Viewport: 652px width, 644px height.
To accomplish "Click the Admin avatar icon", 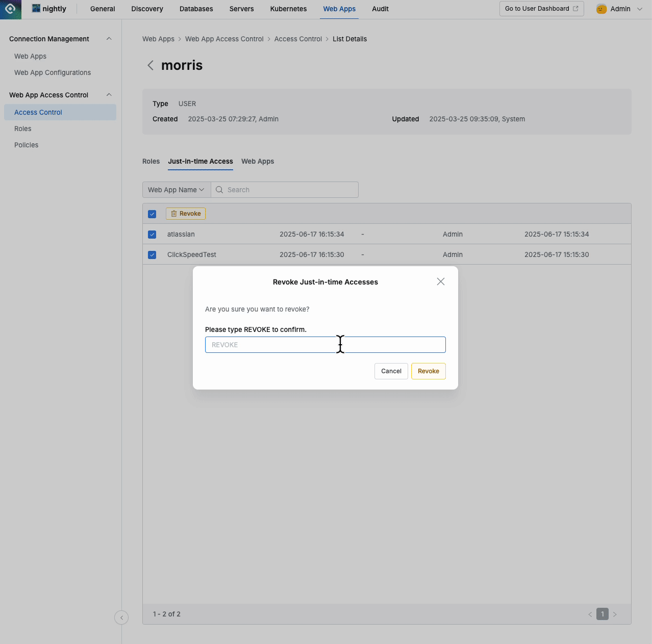I will (601, 9).
